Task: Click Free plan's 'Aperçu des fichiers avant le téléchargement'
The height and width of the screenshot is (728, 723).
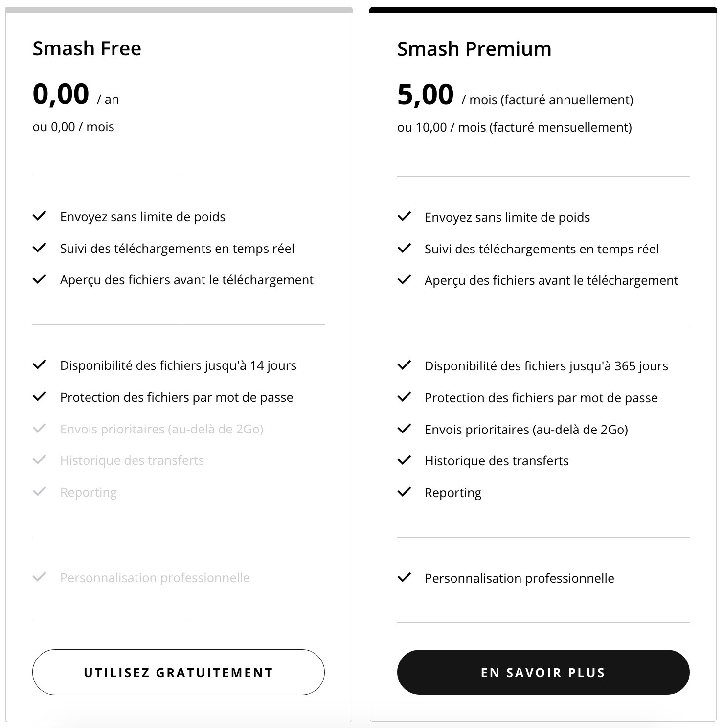Action: (x=186, y=280)
